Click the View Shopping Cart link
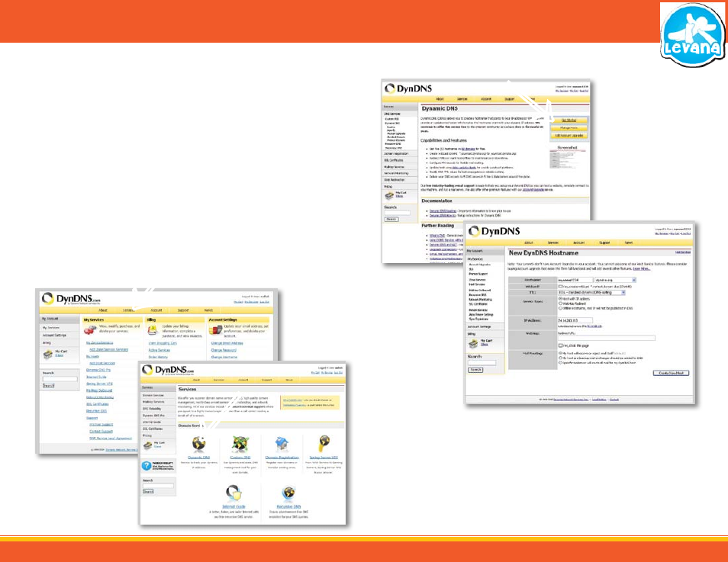This screenshot has width=728, height=562. click(x=163, y=343)
